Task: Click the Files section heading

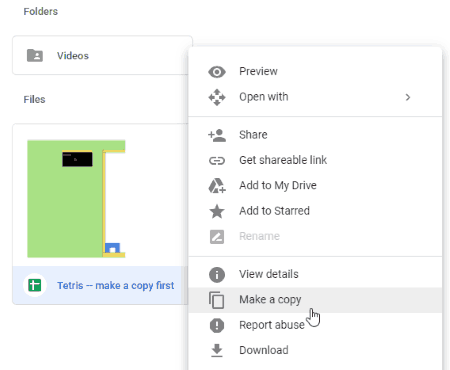Action: [34, 100]
